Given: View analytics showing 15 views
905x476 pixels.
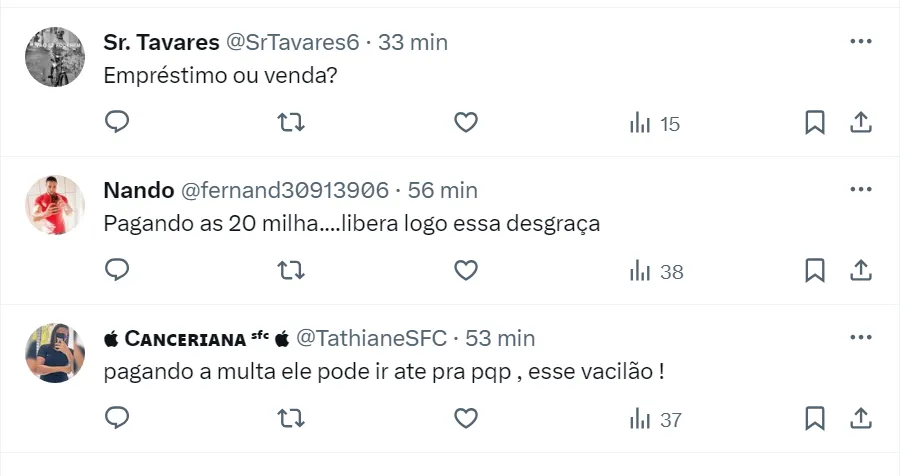Looking at the screenshot, I should [655, 123].
